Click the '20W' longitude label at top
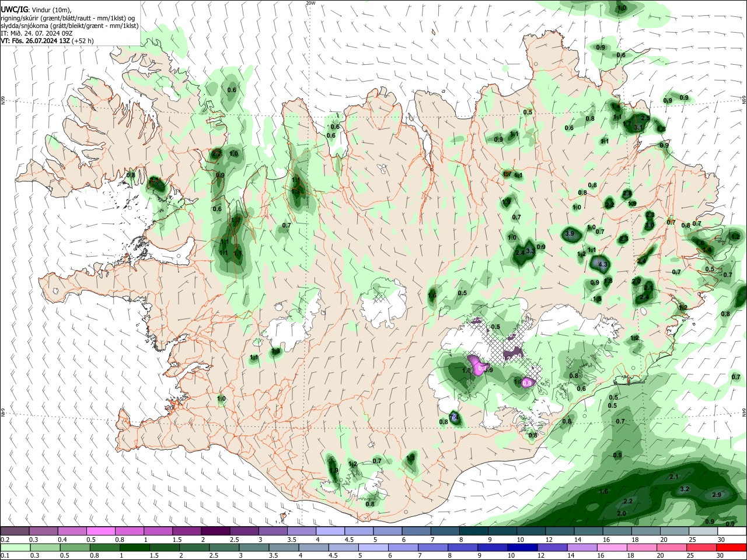The image size is (747, 560). (310, 3)
